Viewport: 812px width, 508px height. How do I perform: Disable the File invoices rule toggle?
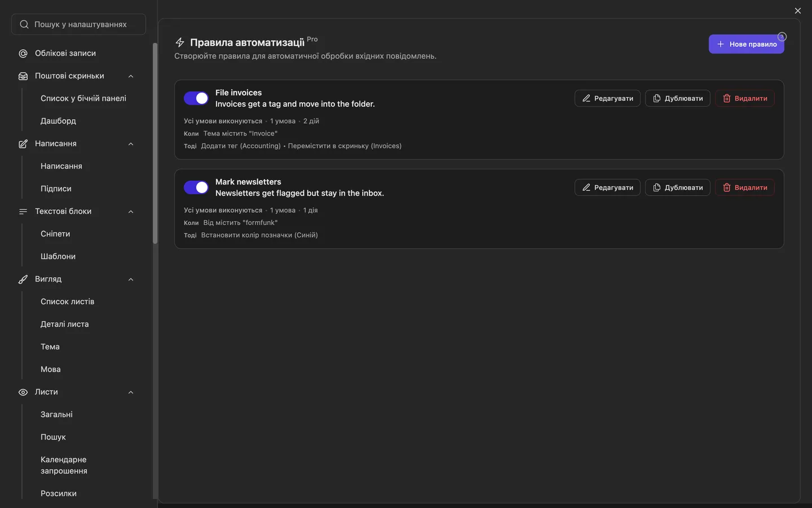pyautogui.click(x=196, y=98)
